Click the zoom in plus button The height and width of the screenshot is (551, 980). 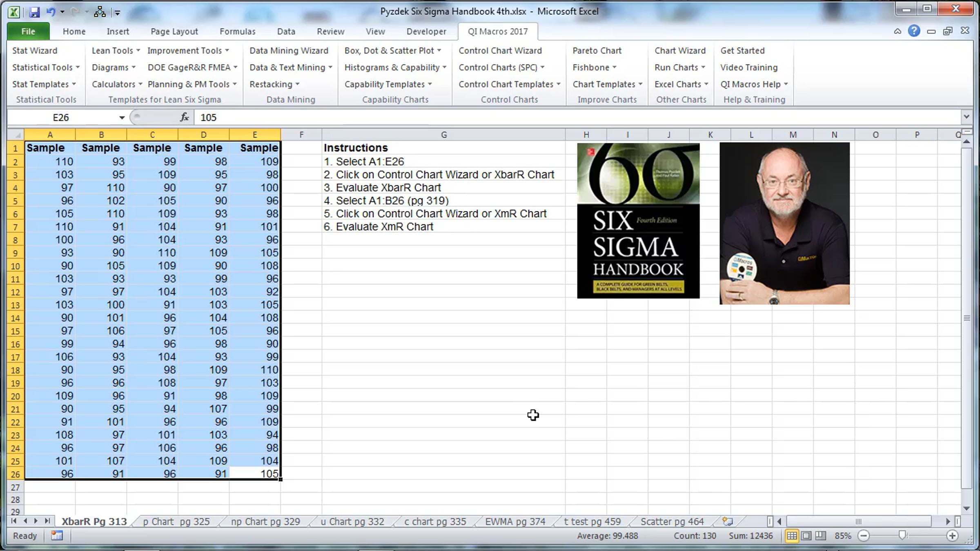pyautogui.click(x=952, y=535)
